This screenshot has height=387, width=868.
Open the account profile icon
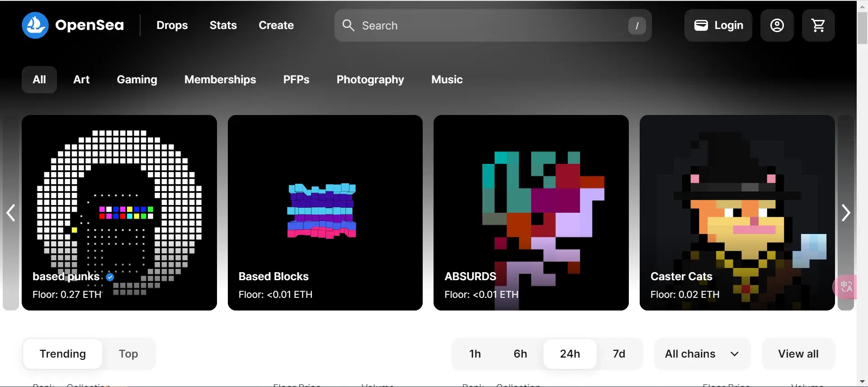click(x=777, y=25)
